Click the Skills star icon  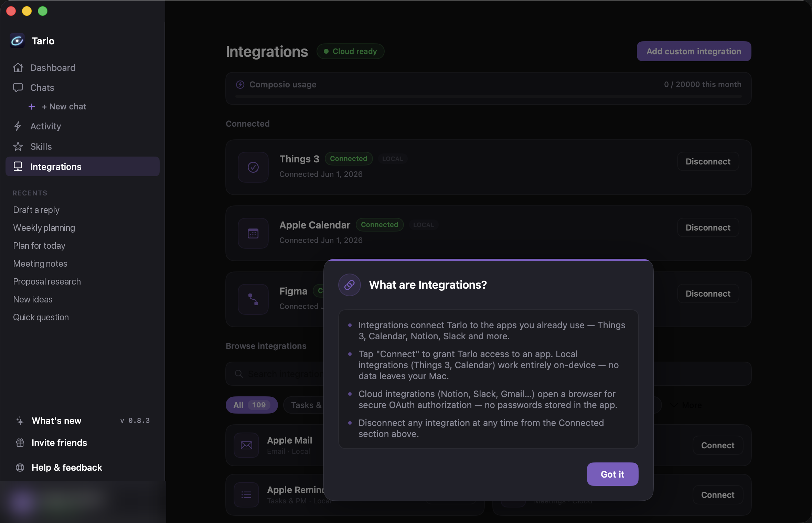pos(18,147)
